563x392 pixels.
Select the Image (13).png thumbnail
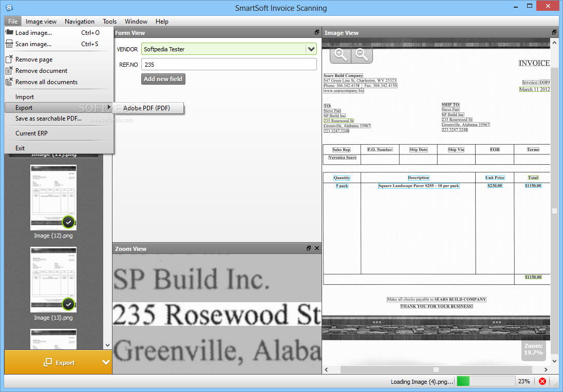(x=53, y=280)
